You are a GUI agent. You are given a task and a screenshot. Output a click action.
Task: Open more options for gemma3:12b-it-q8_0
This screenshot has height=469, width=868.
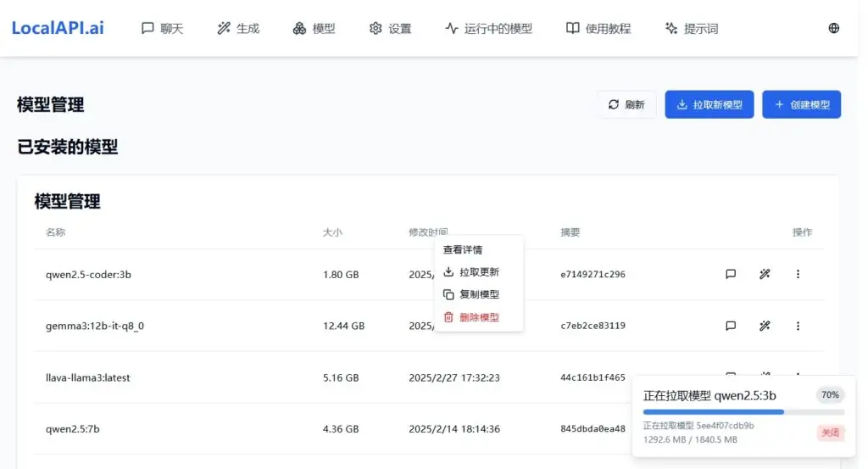(798, 327)
